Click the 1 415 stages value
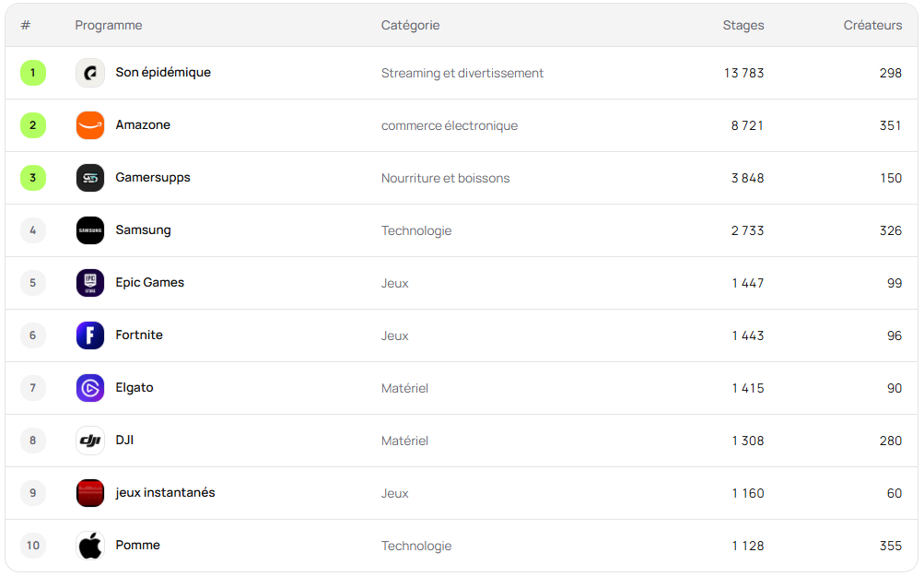Viewport: 924px width, 576px height. (x=748, y=388)
